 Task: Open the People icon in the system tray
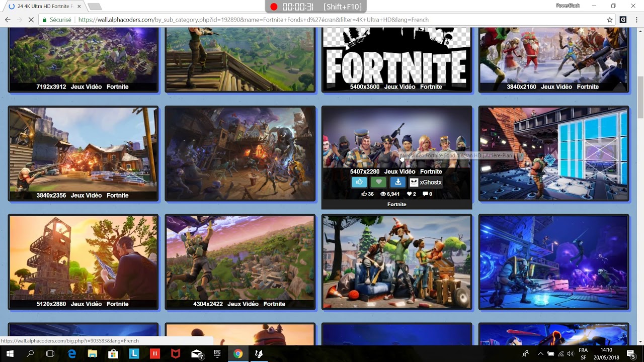point(526,353)
